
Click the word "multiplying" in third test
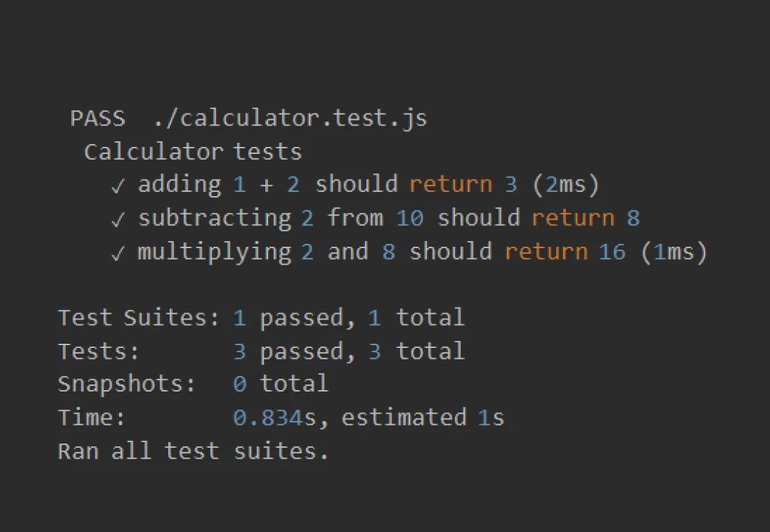coord(215,252)
